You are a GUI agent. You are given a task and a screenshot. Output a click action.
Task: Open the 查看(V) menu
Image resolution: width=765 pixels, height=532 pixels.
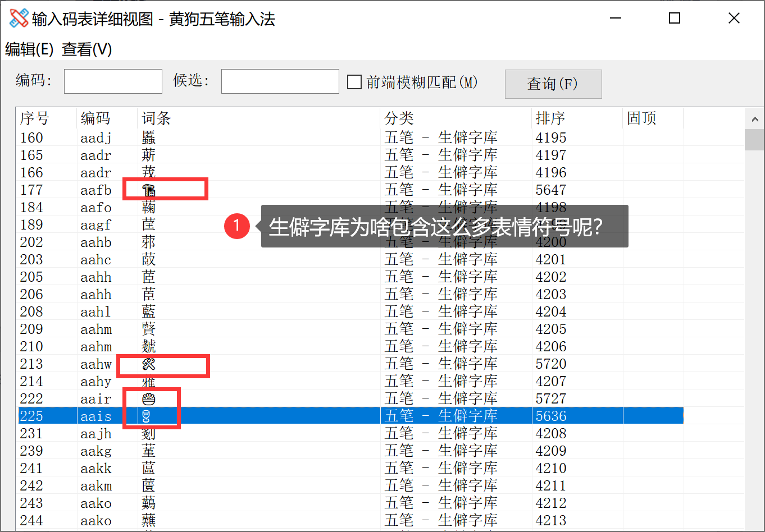[x=86, y=49]
